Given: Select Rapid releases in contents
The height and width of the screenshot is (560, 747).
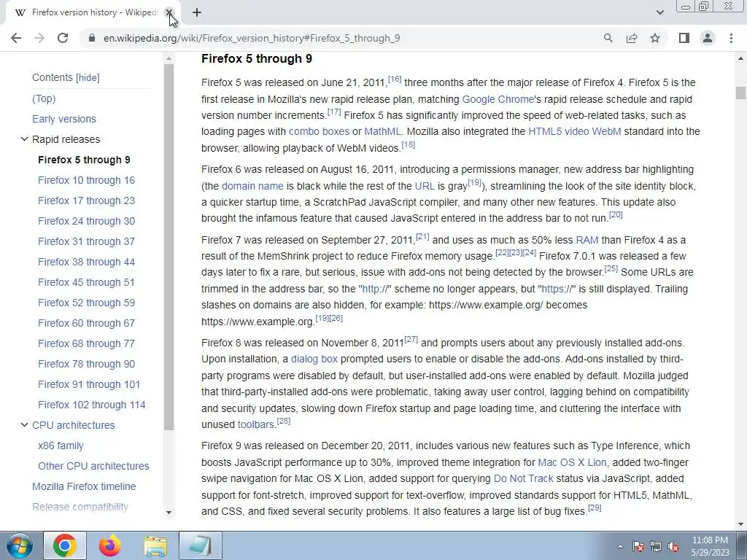Looking at the screenshot, I should tap(66, 139).
